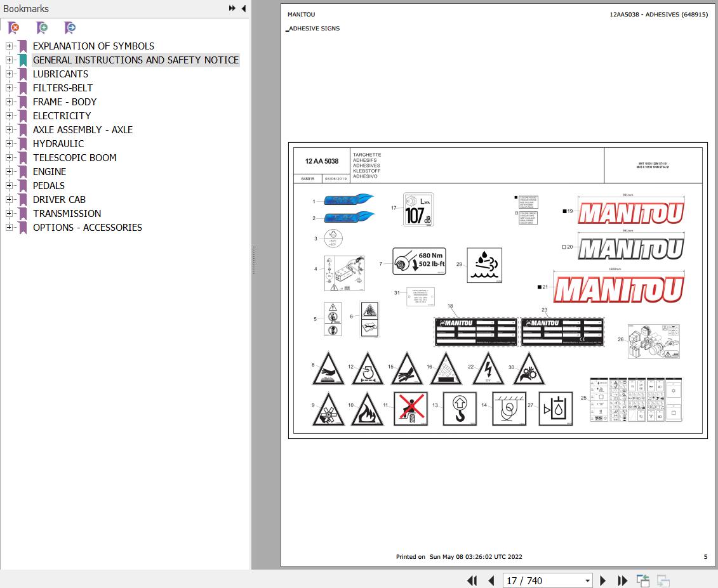Open the ELECTRICITY bookmark
Screen dimensions: 718x588
tap(62, 116)
